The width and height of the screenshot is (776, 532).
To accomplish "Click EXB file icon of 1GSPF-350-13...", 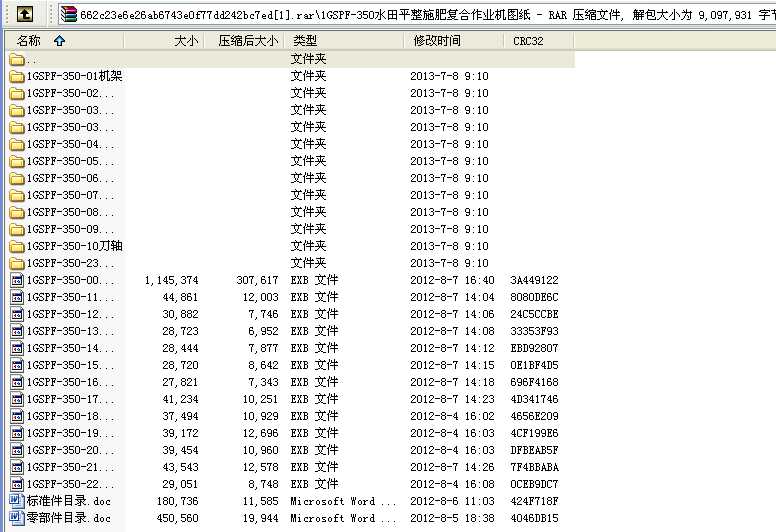I will pos(17,332).
